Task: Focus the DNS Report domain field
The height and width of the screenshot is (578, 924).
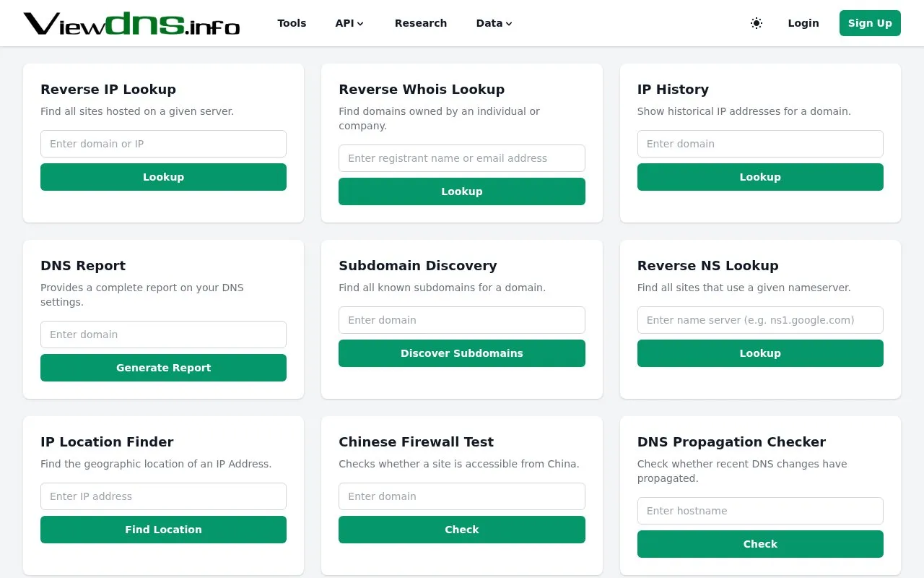Action: (163, 335)
